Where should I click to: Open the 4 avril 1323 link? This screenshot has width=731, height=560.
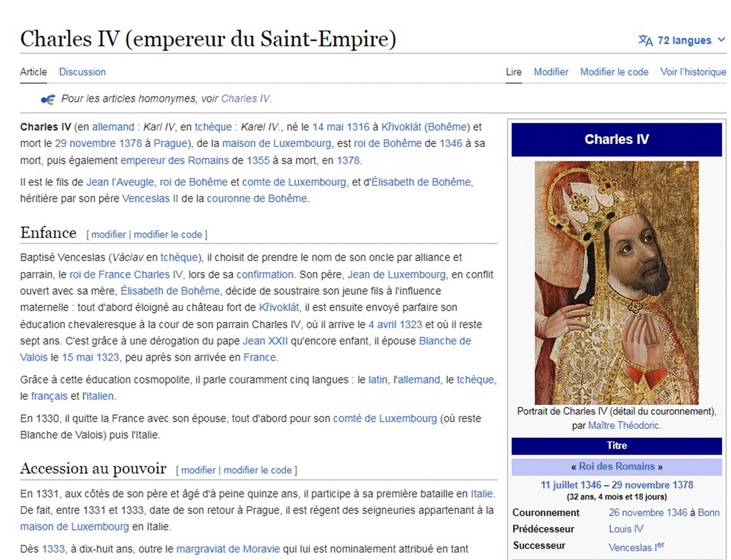coord(395,325)
